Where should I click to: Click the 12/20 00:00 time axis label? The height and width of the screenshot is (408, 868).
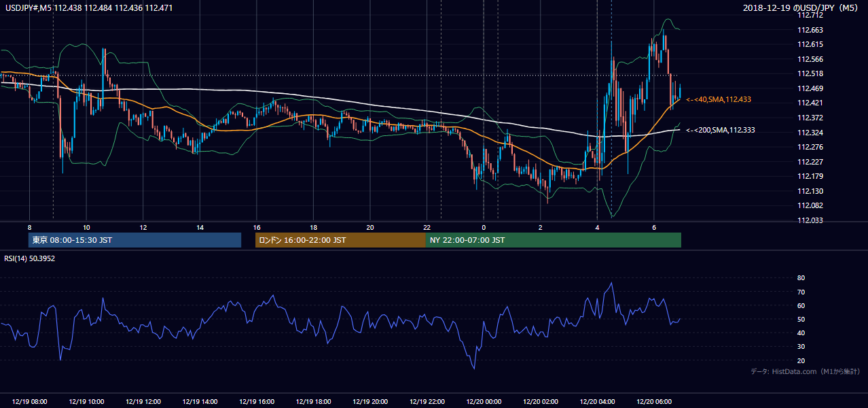484,402
